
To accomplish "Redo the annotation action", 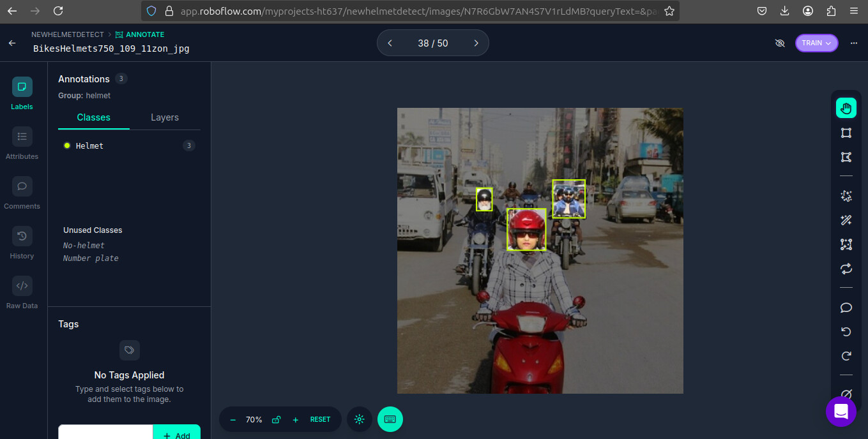I will [846, 356].
